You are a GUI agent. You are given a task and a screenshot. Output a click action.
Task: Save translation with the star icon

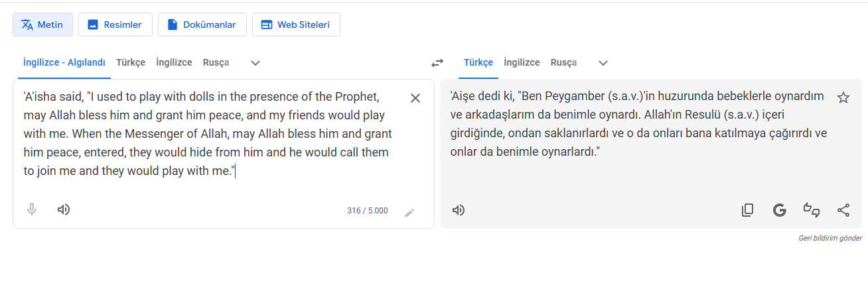843,98
